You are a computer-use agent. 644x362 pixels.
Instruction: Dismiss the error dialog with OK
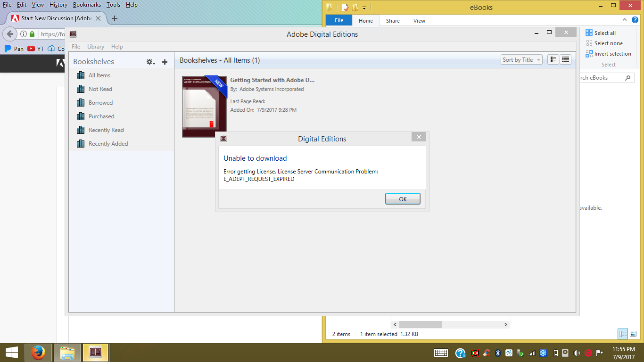click(403, 198)
